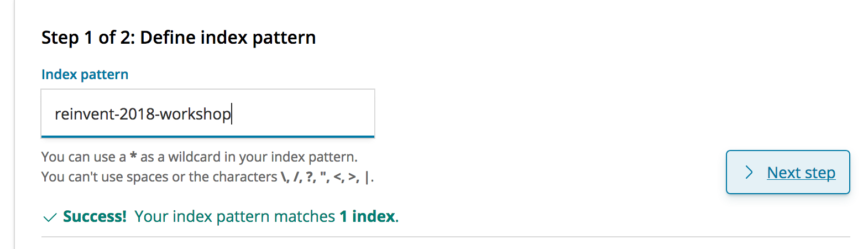The height and width of the screenshot is (249, 868).
Task: Click the wildcard asterisk in help text
Action: click(x=133, y=156)
